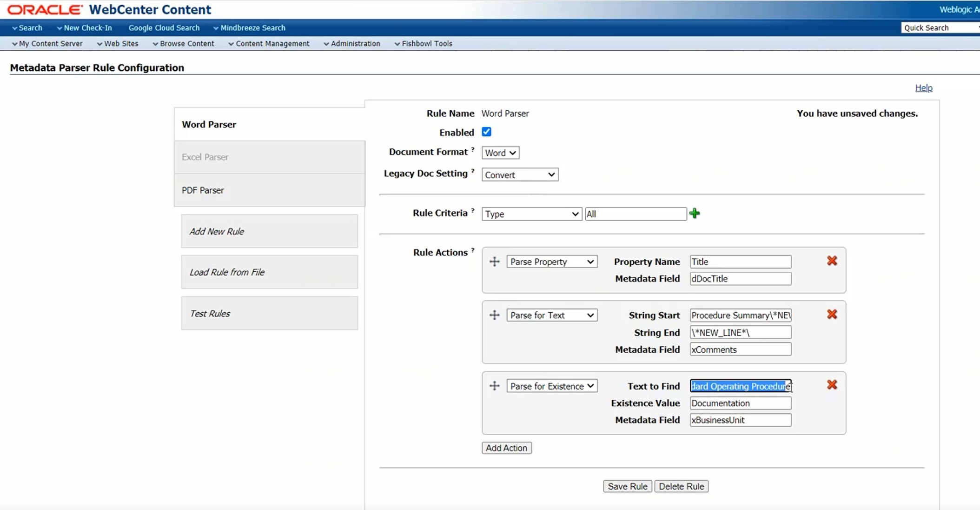Open the Rule Criteria Type dropdown

531,214
